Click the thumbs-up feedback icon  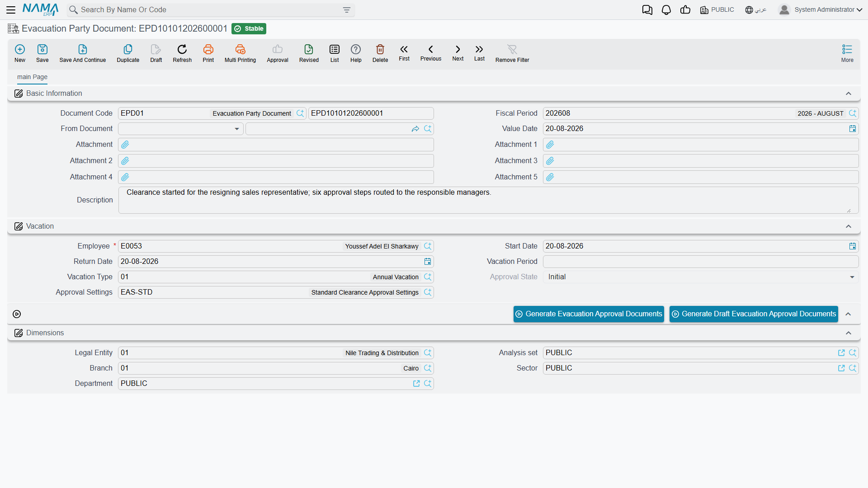(685, 10)
